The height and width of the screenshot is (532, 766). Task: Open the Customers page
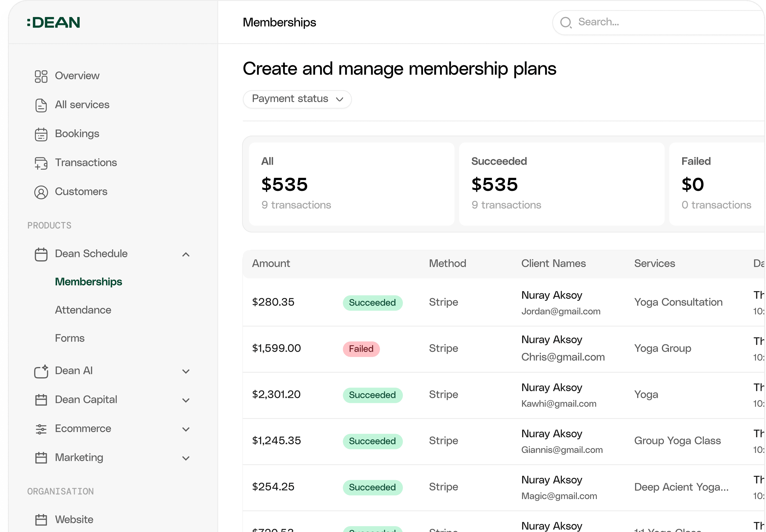[81, 191]
